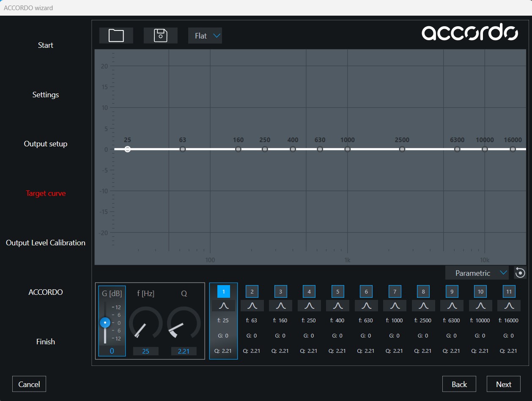Select the 1000 Hz curve point
This screenshot has height=401, width=532.
[348, 149]
